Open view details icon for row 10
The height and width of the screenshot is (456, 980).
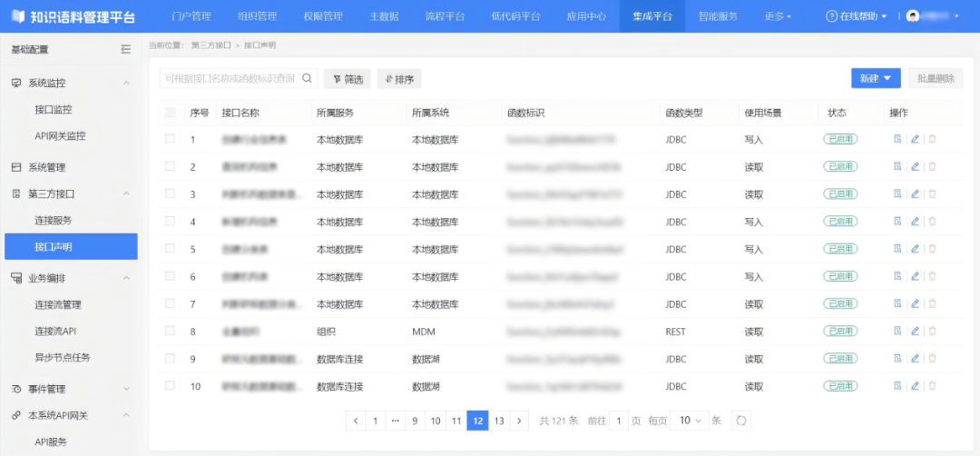[x=897, y=386]
